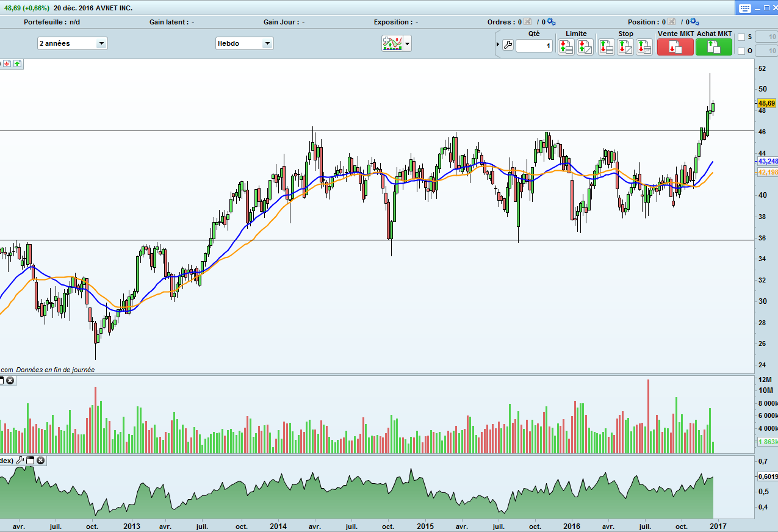Open Ordres settings gear icon
The width and height of the screenshot is (778, 532).
(551, 22)
